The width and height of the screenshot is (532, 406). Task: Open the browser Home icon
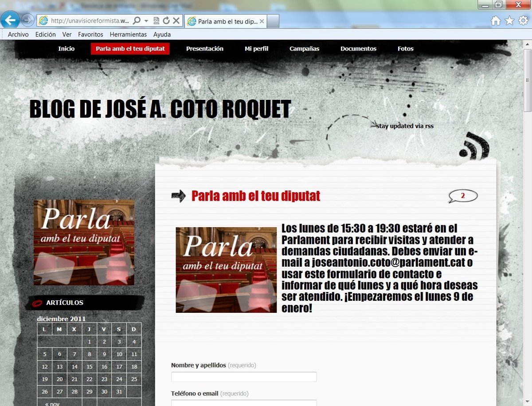point(496,21)
